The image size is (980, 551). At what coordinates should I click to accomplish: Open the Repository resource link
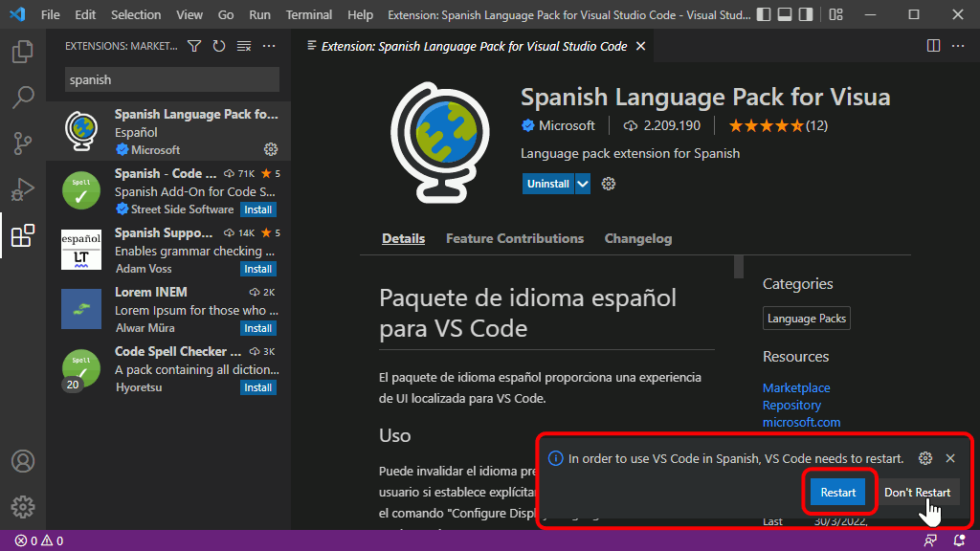click(x=791, y=405)
